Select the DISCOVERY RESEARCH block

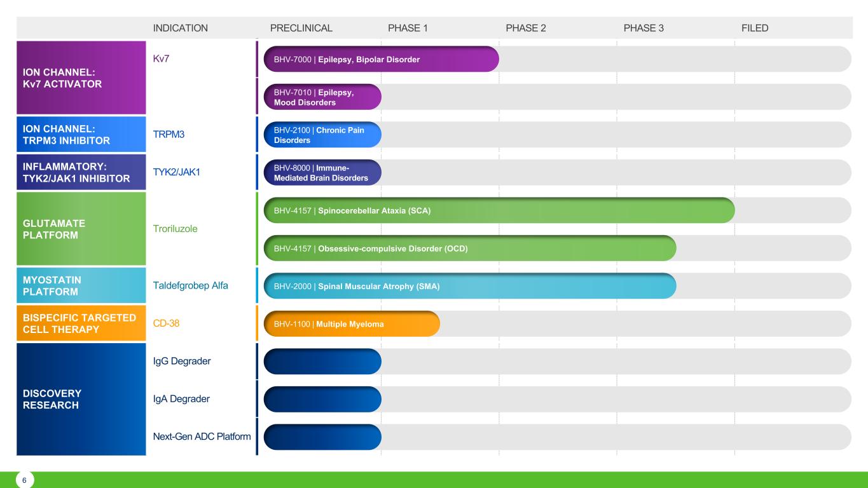[x=81, y=399]
